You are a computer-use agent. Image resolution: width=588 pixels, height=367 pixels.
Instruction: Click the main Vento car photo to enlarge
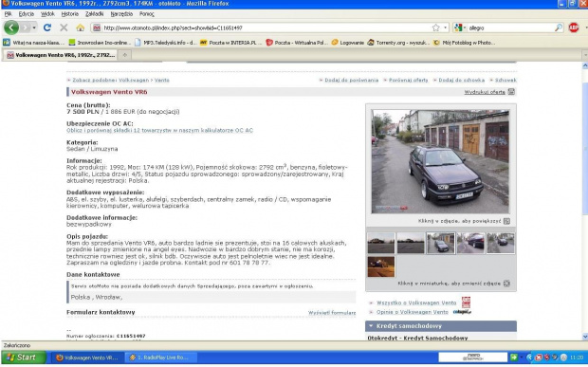[440, 161]
